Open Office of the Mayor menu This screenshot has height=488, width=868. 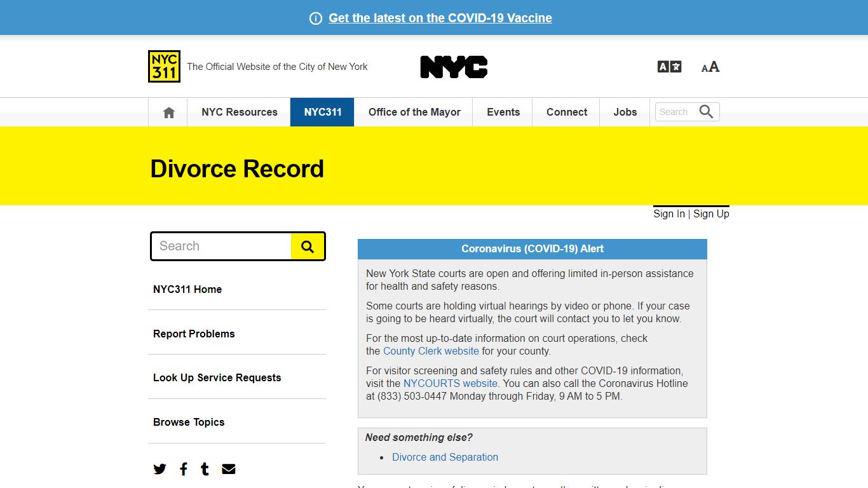pyautogui.click(x=414, y=112)
